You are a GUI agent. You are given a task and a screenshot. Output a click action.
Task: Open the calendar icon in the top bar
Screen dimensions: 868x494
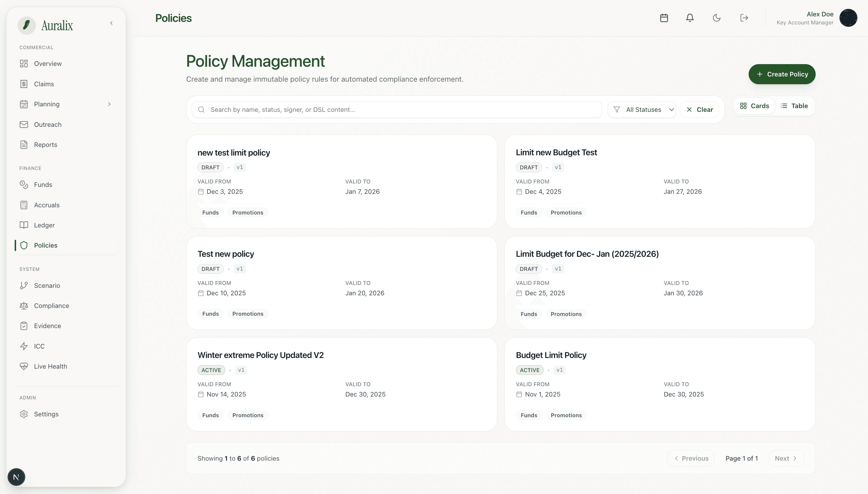[664, 18]
